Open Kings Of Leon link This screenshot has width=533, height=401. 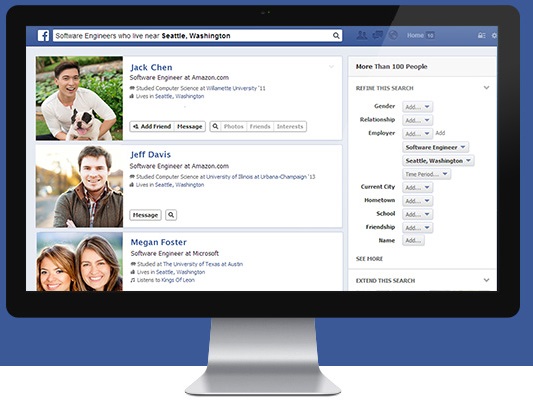(x=178, y=280)
